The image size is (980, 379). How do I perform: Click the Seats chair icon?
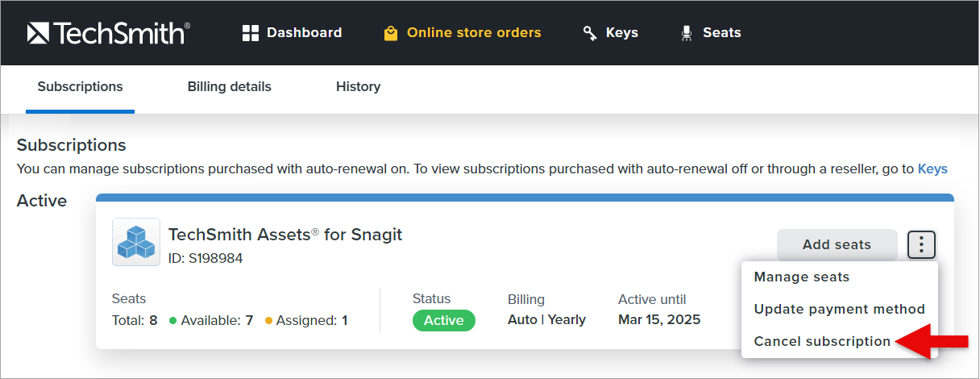(x=687, y=33)
